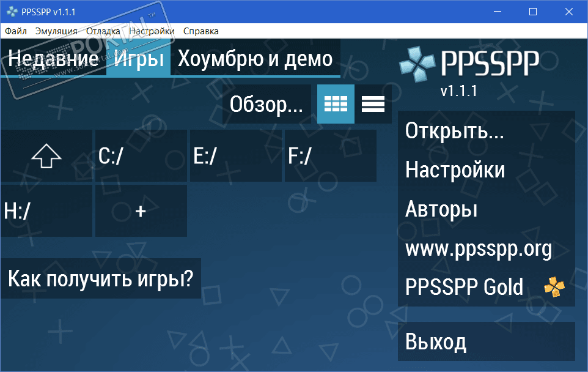Open Настройки in the right panel
Image resolution: width=588 pixels, height=372 pixels.
click(x=487, y=169)
